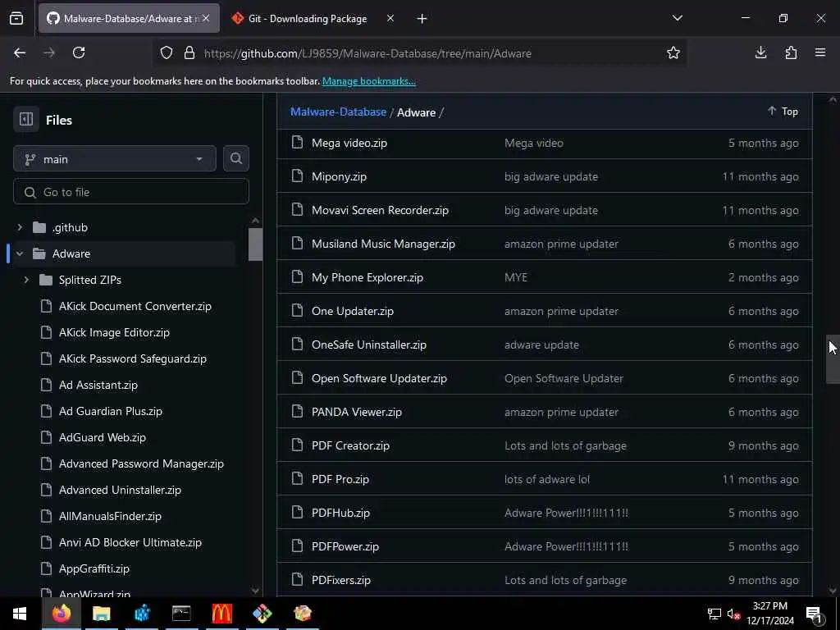The width and height of the screenshot is (840, 630).
Task: Collapse the Adware folder in tree
Action: tap(20, 254)
